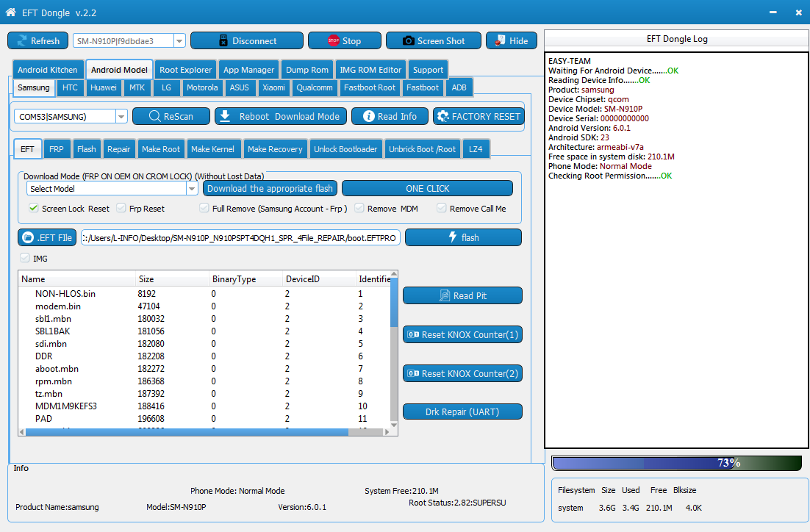This screenshot has width=810, height=532.
Task: Click the home icon in title bar
Action: pyautogui.click(x=10, y=12)
